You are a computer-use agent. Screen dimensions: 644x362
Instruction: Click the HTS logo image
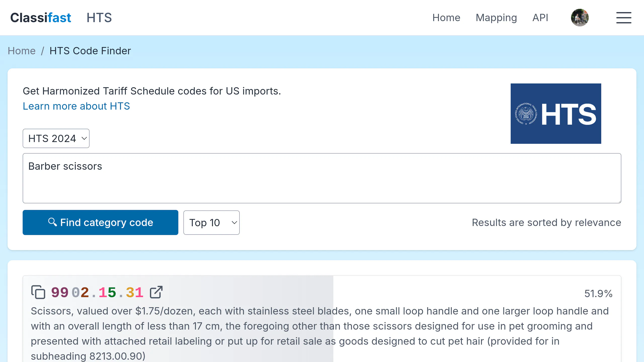[x=556, y=114]
